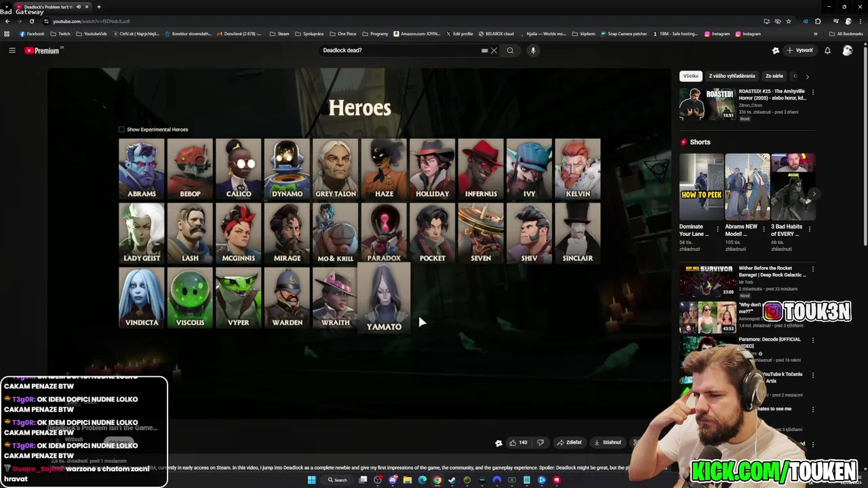Viewport: 868px width, 488px height.
Task: Open the All Bookmarks folder
Action: tap(846, 34)
